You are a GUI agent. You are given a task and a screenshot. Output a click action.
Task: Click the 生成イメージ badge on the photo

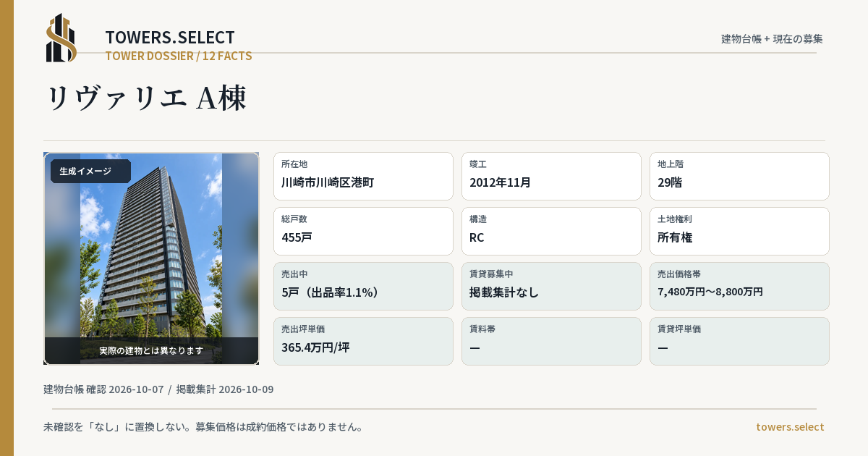pos(90,172)
